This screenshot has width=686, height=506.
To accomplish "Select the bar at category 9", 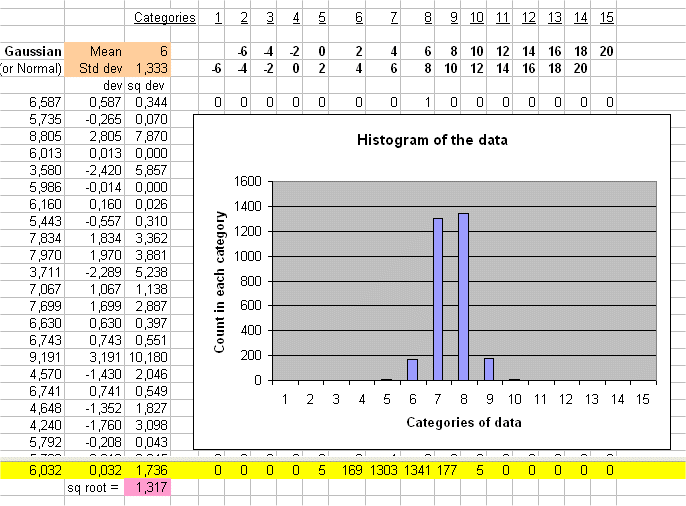I will (x=488, y=369).
